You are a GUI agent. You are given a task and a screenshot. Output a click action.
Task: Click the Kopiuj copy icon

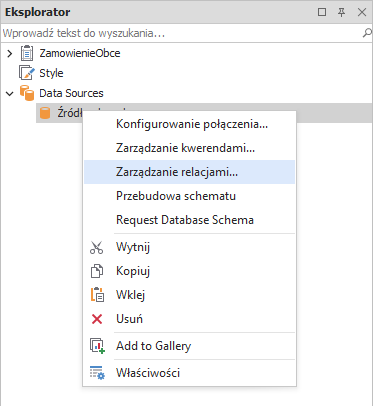(x=97, y=271)
